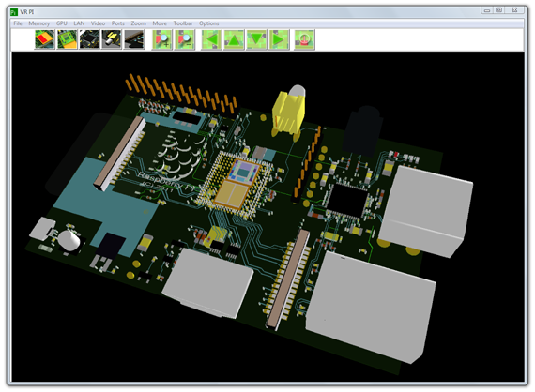535x392 pixels.
Task: Move view up with green arrow
Action: coord(234,40)
